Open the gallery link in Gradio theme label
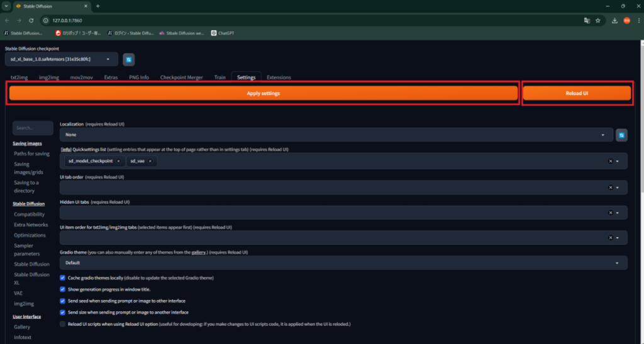This screenshot has height=344, width=644. click(x=201, y=252)
